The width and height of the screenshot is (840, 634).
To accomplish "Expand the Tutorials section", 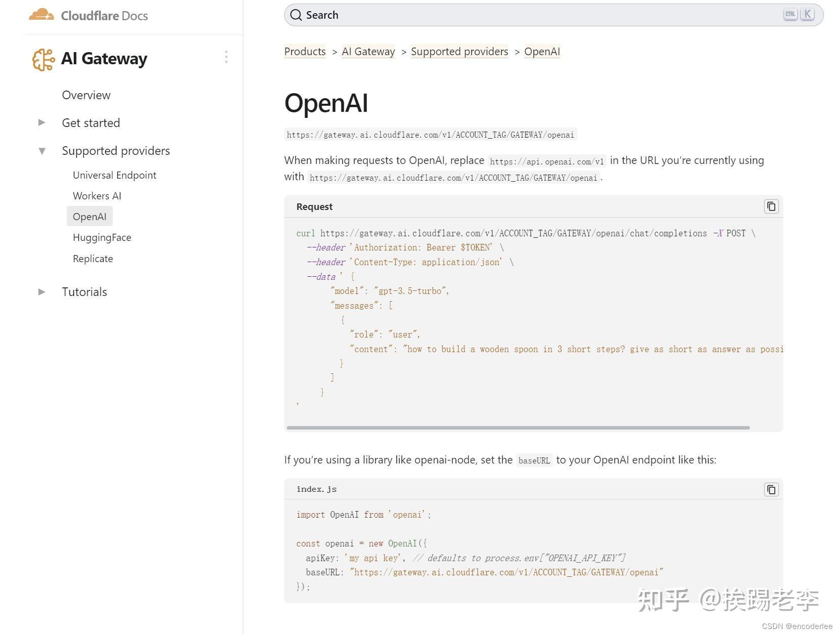I will (x=41, y=291).
